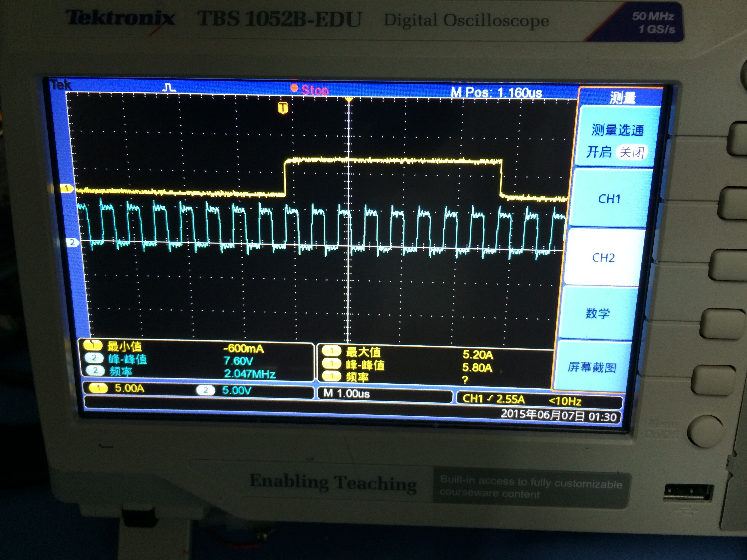747x560 pixels.
Task: Open the 数学 math menu item
Action: (x=598, y=313)
